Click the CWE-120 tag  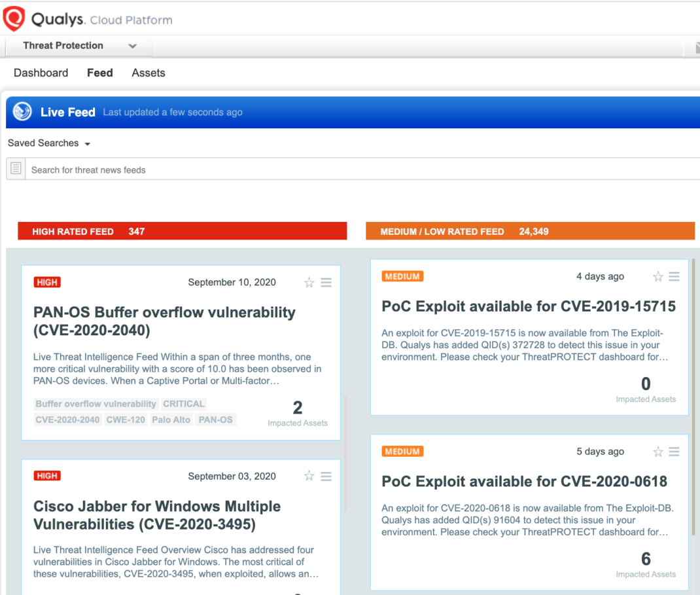click(x=126, y=420)
